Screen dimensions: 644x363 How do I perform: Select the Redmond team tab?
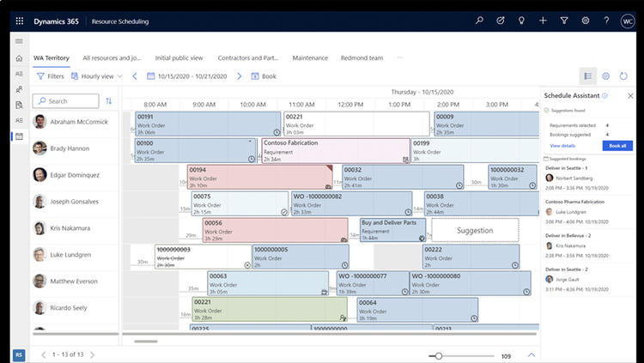point(361,57)
